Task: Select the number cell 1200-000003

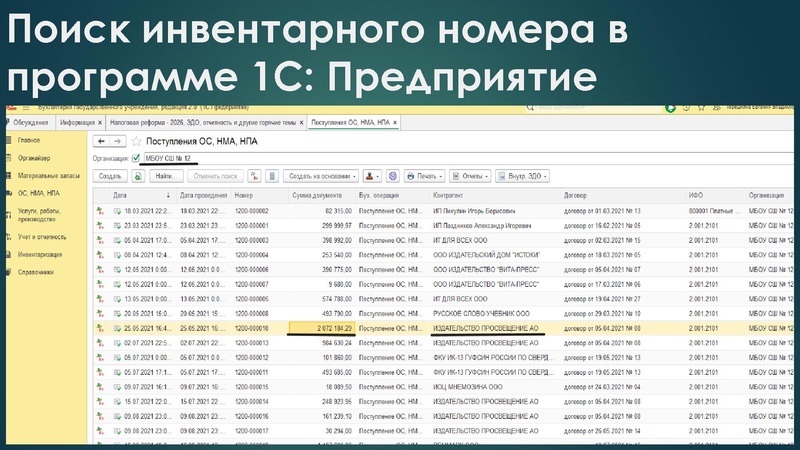Action: coord(252,240)
